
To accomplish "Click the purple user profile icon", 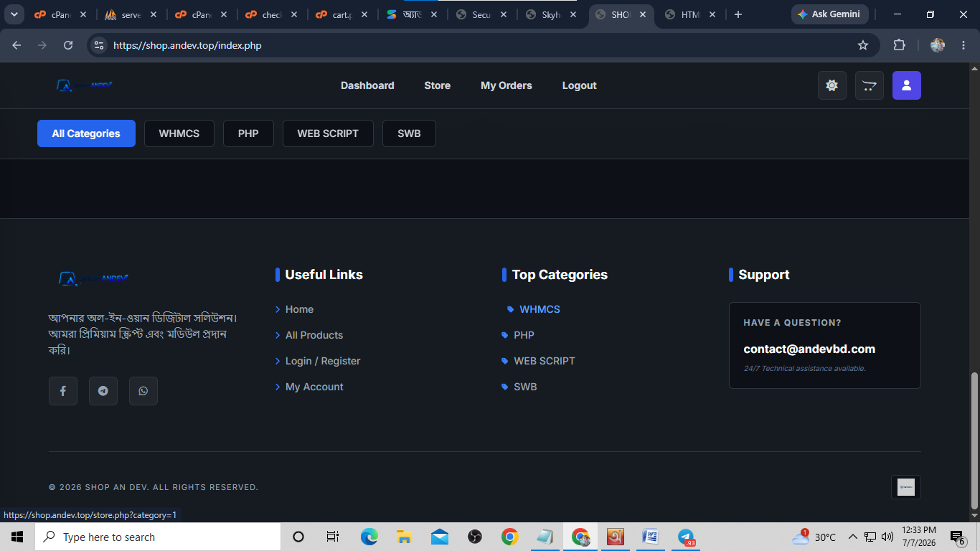I will [907, 85].
